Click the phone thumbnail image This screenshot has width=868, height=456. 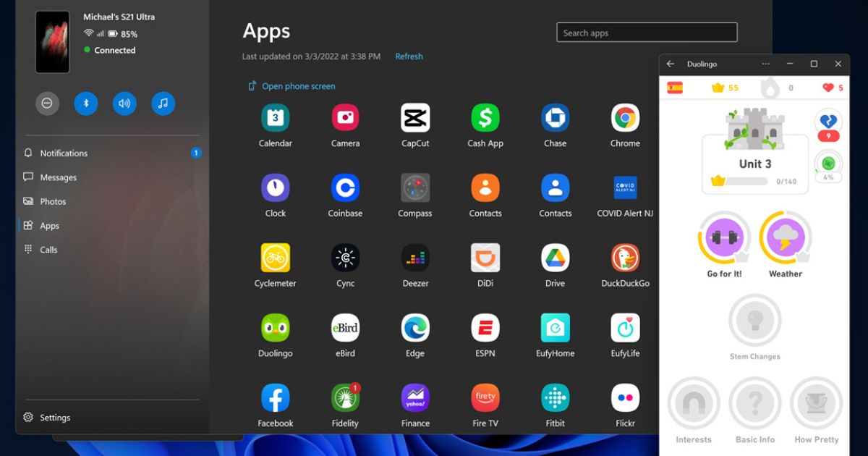53,42
